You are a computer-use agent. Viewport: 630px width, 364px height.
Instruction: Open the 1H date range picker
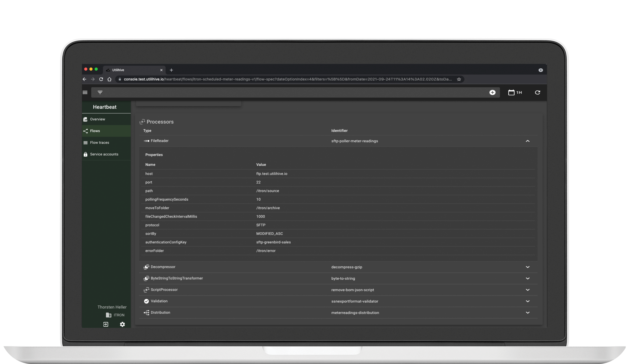click(515, 92)
